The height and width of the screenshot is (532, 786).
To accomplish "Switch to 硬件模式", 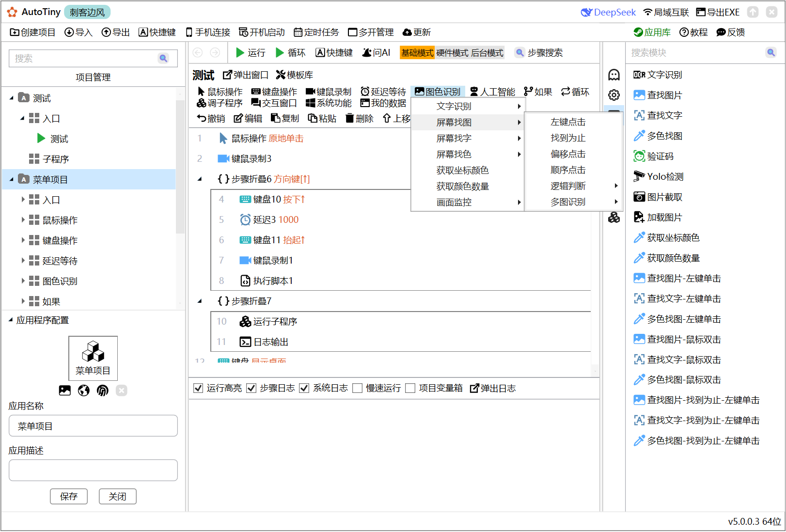I will [452, 52].
